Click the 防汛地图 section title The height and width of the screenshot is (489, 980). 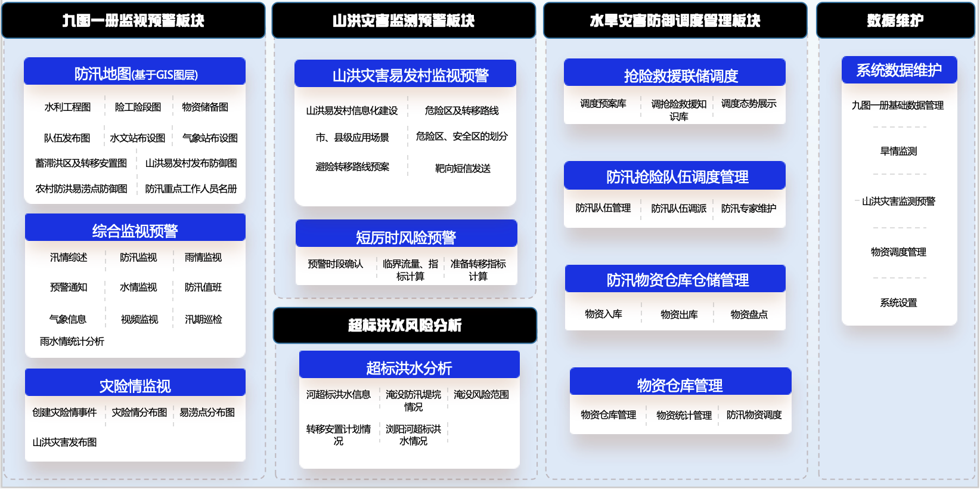tap(135, 74)
